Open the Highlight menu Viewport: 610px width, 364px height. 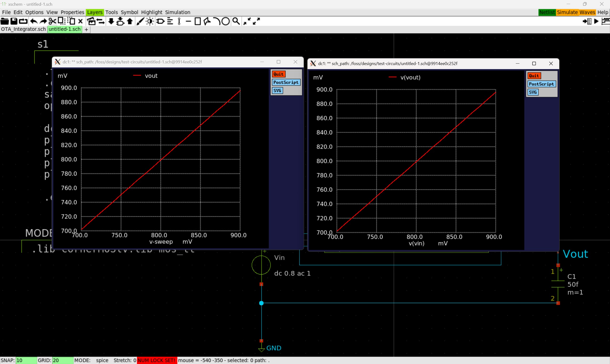click(151, 12)
